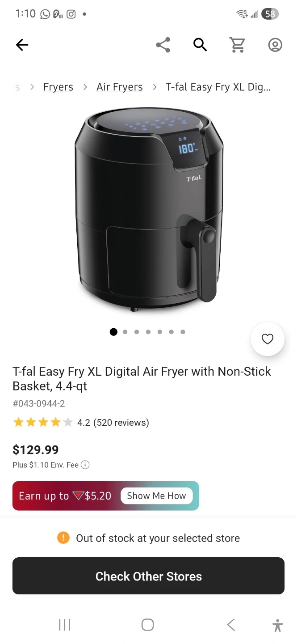The image size is (297, 644).
Task: Tap Android home button
Action: point(148,625)
